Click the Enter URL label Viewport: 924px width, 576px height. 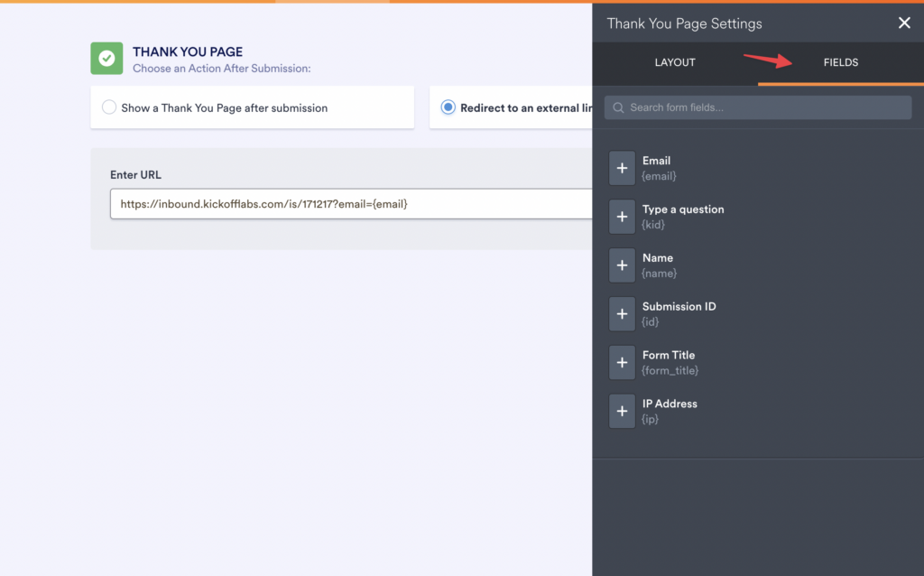(x=135, y=174)
